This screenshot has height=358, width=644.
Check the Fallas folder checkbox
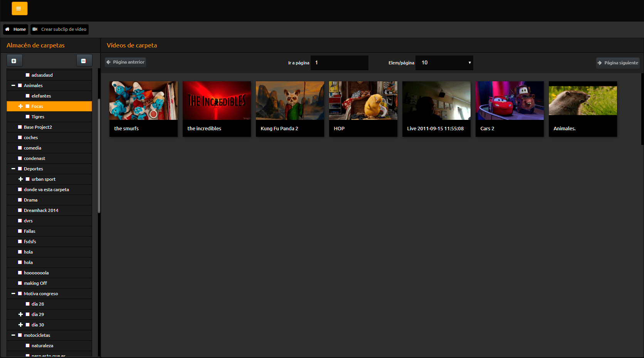click(x=20, y=231)
